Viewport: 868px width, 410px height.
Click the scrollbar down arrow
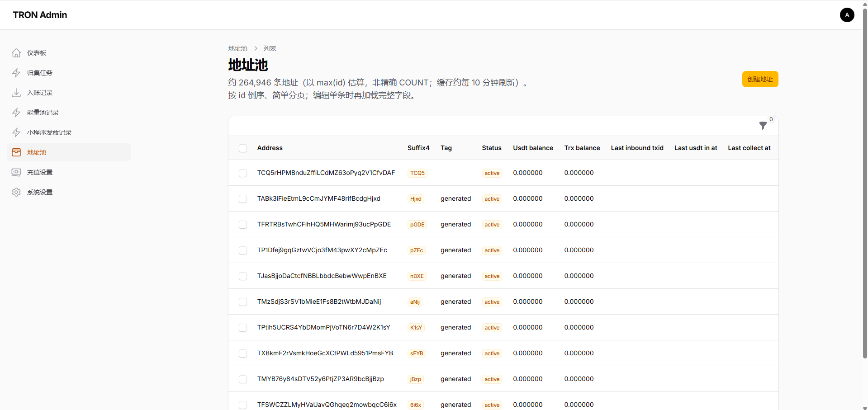point(865,407)
